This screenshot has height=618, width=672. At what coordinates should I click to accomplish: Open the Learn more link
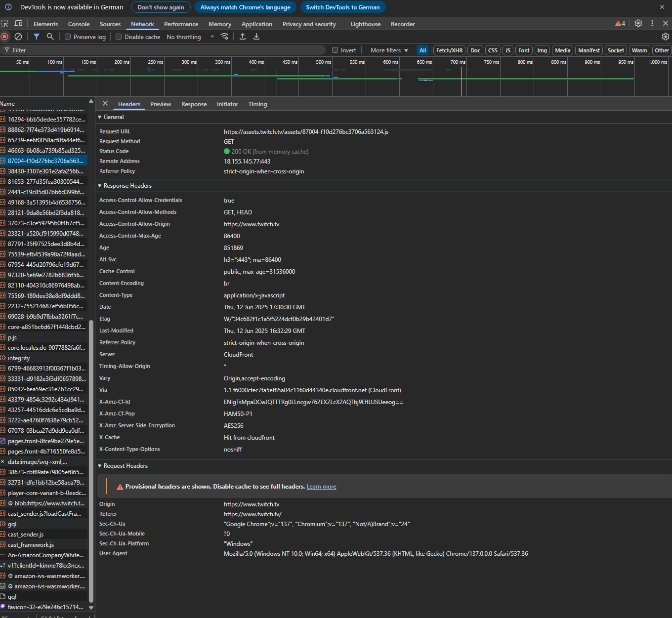click(x=321, y=487)
